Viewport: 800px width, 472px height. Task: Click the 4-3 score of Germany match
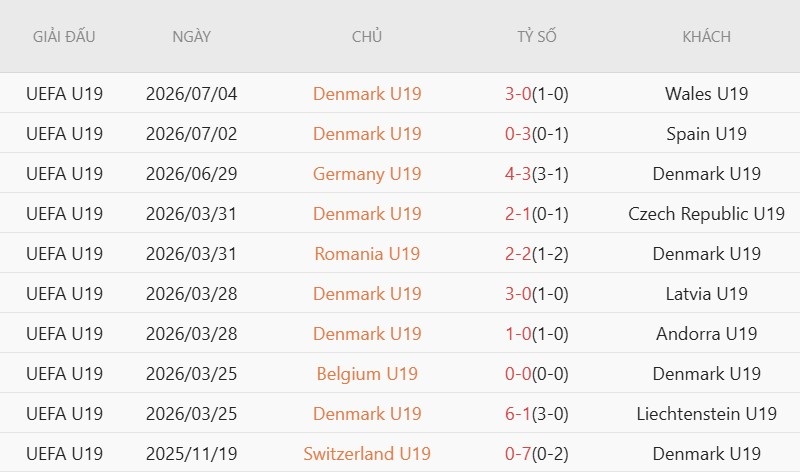(518, 174)
